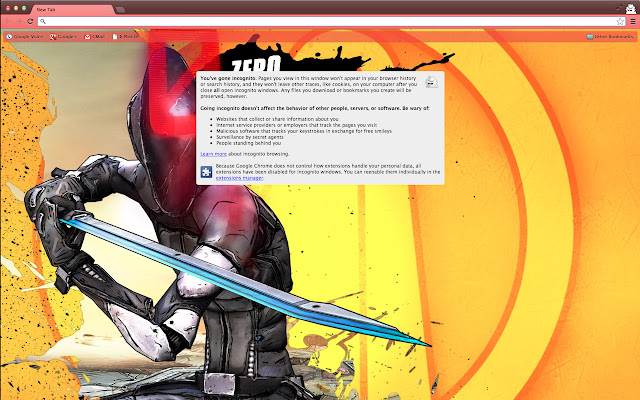Click the puzzle-piece extensions icon
The height and width of the screenshot is (400, 640).
(206, 172)
